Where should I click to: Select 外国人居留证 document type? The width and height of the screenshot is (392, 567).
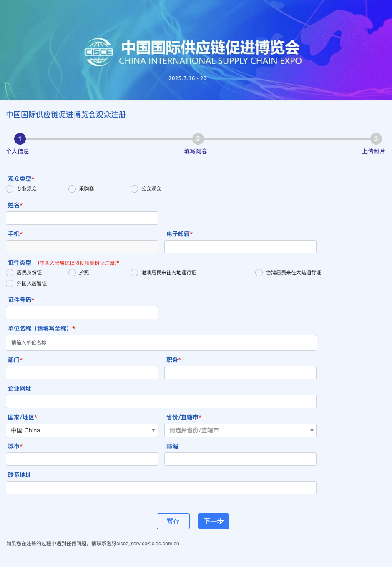(10, 283)
